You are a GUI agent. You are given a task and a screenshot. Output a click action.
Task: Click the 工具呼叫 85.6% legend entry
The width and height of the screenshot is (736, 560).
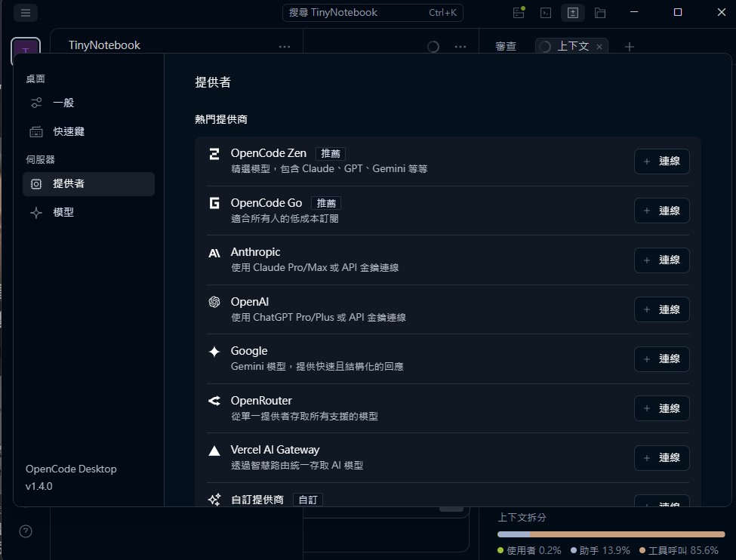(x=679, y=550)
